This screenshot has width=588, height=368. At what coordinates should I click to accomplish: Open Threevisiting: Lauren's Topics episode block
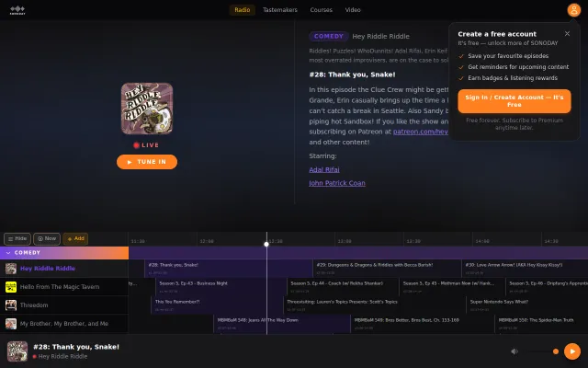[x=375, y=305]
